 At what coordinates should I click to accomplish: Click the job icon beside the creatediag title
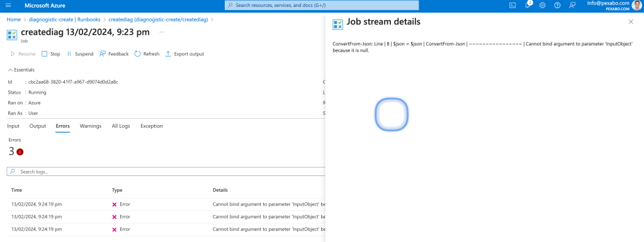(x=12, y=35)
